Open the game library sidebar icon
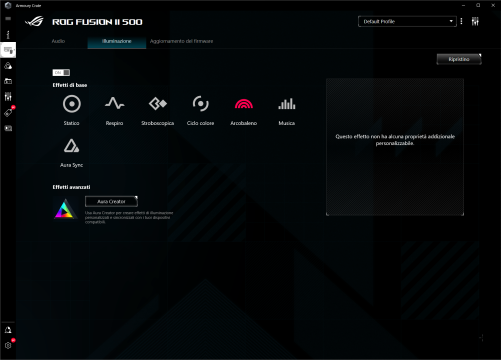This screenshot has width=501, height=360. 8,81
